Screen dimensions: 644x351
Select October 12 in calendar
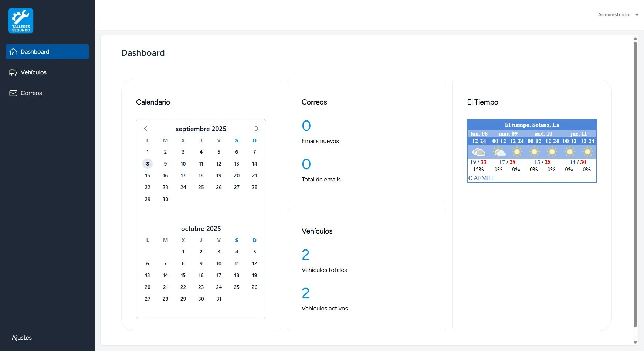(x=254, y=263)
